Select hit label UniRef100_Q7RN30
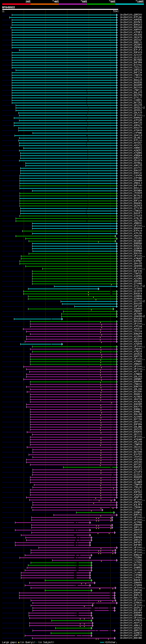The image size is (146, 644). coord(131,603)
